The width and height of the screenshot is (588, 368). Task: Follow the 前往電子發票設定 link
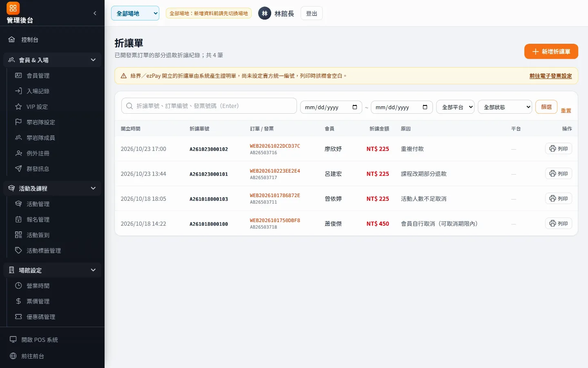tap(550, 76)
